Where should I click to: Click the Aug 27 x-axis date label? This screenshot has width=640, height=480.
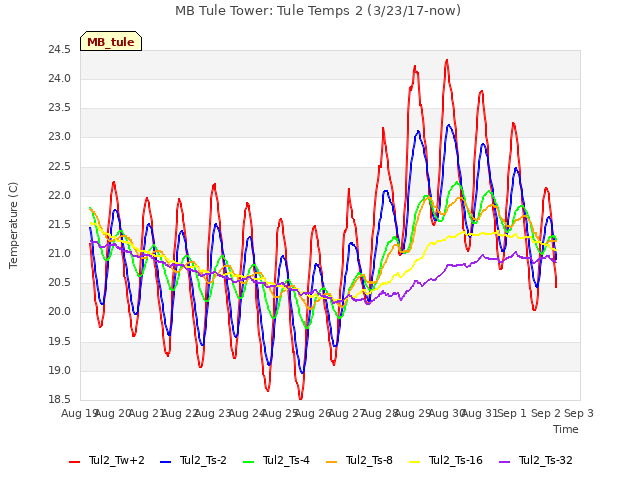click(x=346, y=413)
